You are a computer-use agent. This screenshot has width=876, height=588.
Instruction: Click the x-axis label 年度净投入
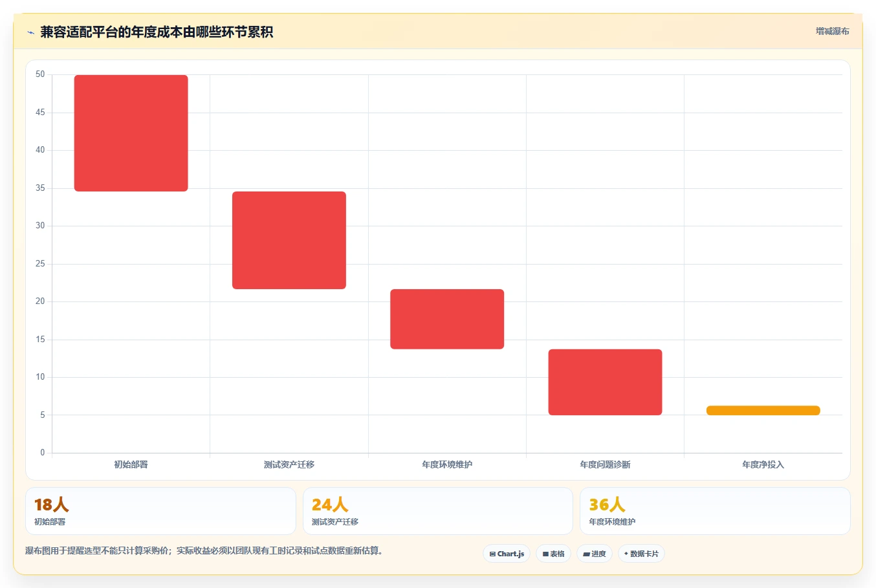coord(763,464)
